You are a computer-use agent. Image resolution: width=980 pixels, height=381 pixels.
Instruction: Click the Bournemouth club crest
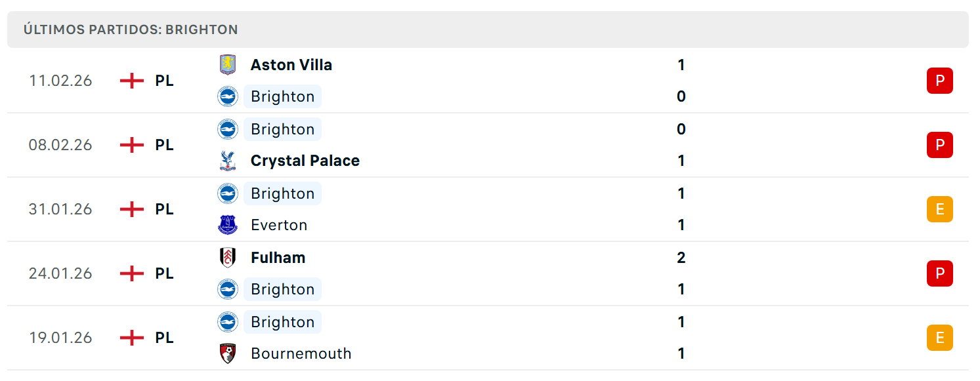pyautogui.click(x=227, y=353)
